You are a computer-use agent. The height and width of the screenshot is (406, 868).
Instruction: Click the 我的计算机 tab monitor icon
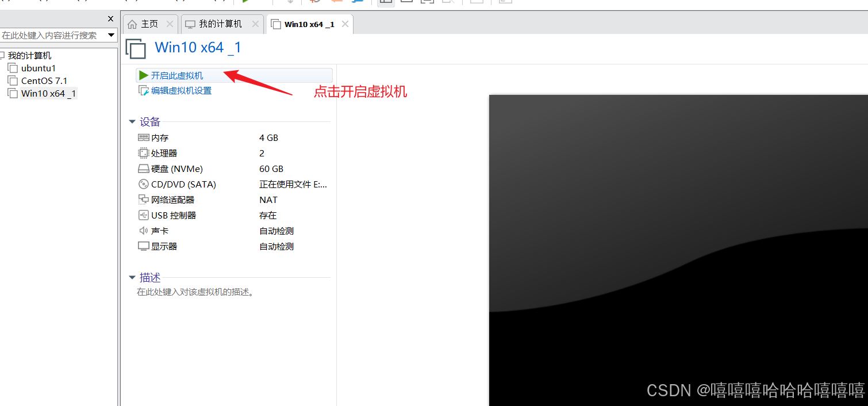pos(190,24)
